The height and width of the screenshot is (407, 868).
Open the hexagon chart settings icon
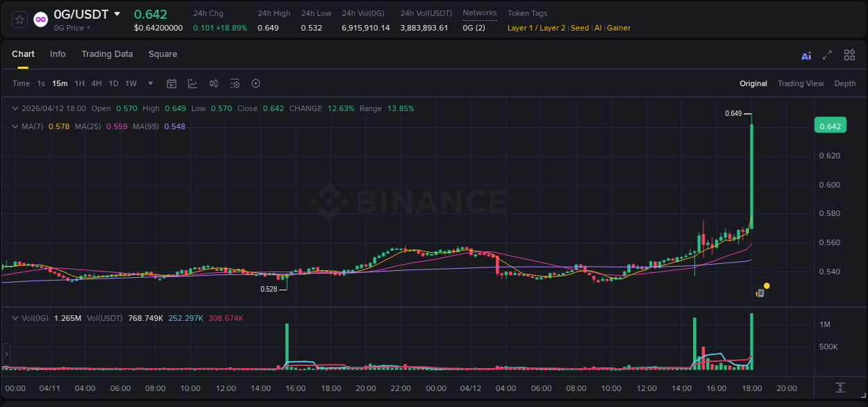pyautogui.click(x=256, y=83)
